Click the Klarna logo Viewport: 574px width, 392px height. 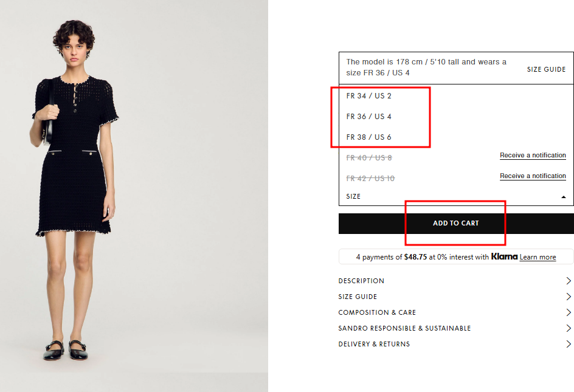[x=504, y=256]
